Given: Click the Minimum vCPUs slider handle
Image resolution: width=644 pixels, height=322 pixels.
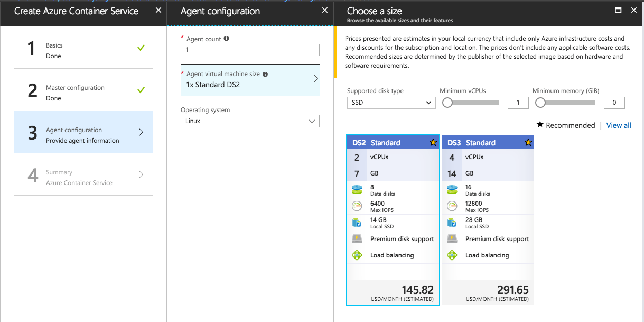Looking at the screenshot, I should point(447,103).
